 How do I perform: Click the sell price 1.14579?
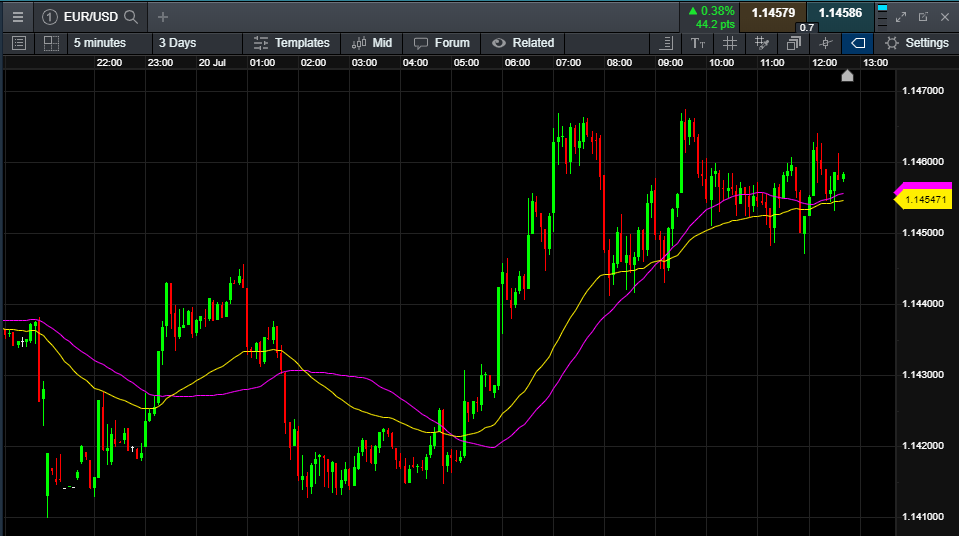(x=773, y=13)
